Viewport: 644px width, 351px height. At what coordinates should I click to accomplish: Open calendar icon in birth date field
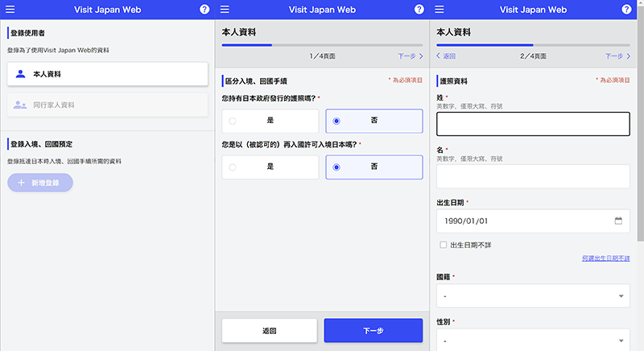[x=618, y=221]
